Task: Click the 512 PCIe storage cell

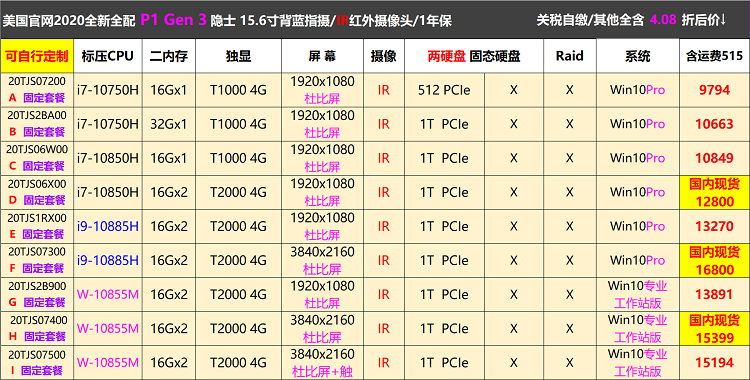Action: click(x=444, y=90)
